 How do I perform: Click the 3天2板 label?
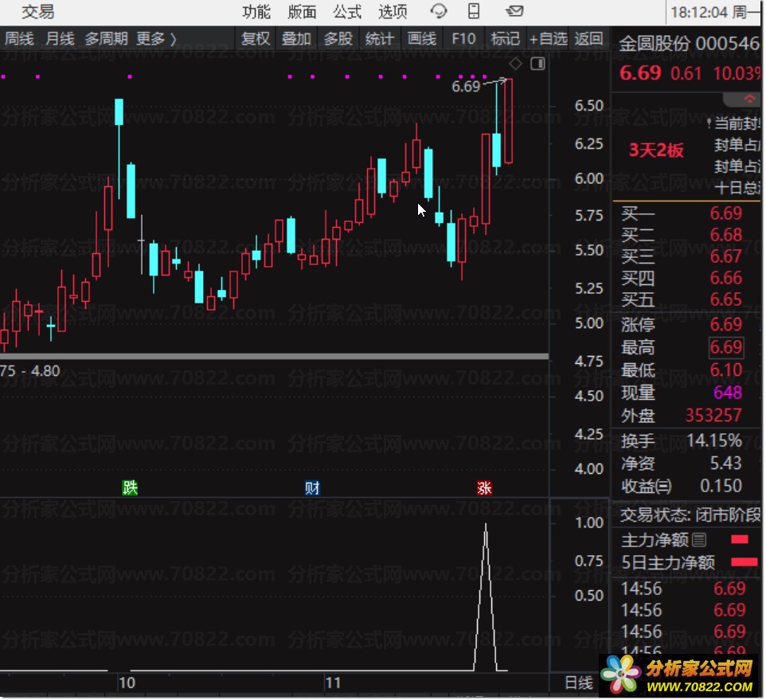[x=655, y=150]
